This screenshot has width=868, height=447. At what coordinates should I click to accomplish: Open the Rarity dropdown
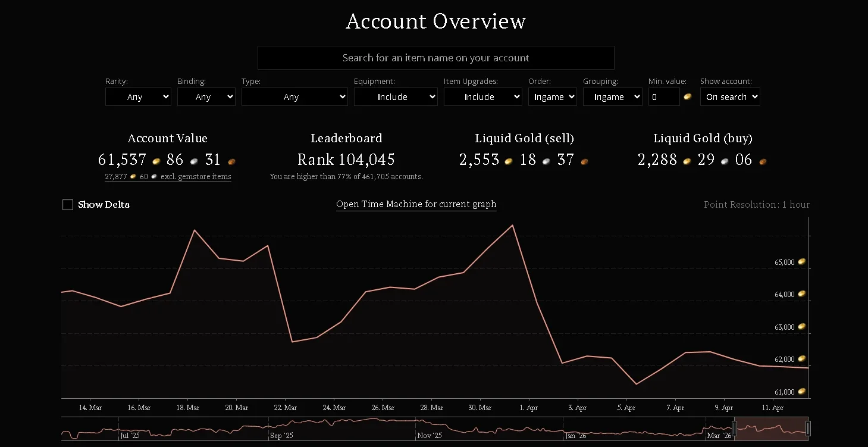(x=138, y=97)
